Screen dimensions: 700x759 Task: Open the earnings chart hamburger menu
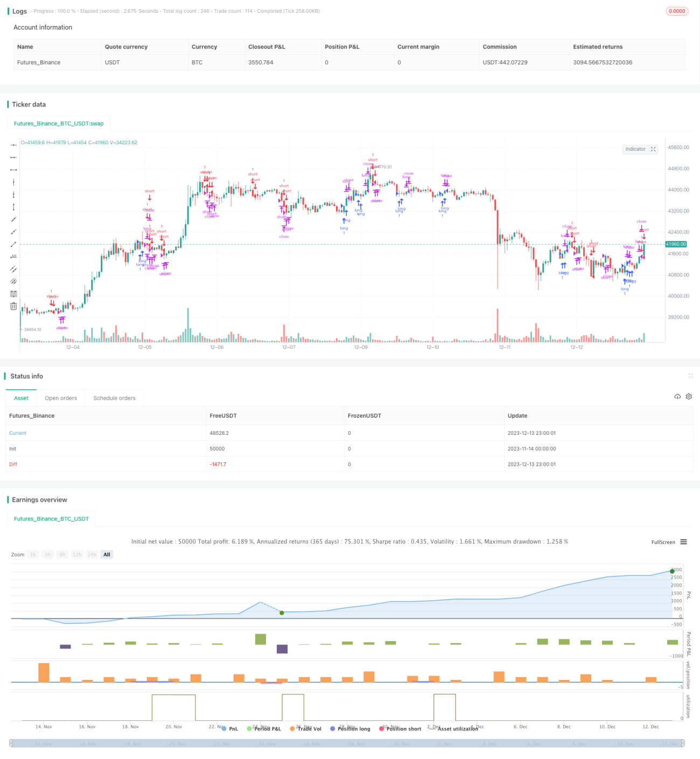pos(683,542)
